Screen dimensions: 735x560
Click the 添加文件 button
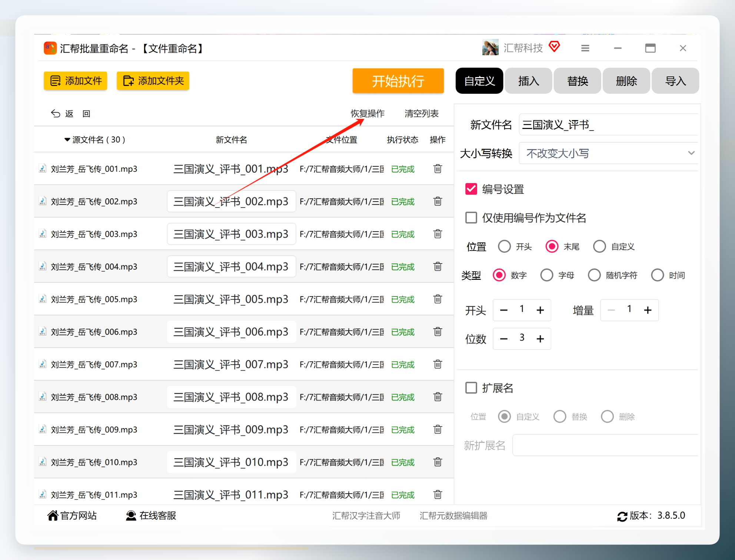click(x=76, y=81)
